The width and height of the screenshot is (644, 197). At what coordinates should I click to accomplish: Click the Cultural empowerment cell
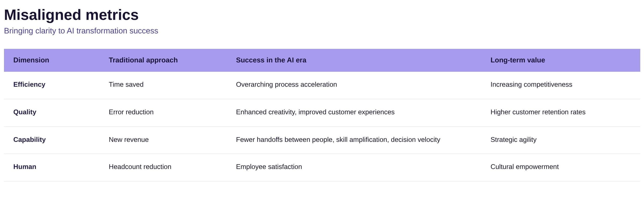coord(524,167)
